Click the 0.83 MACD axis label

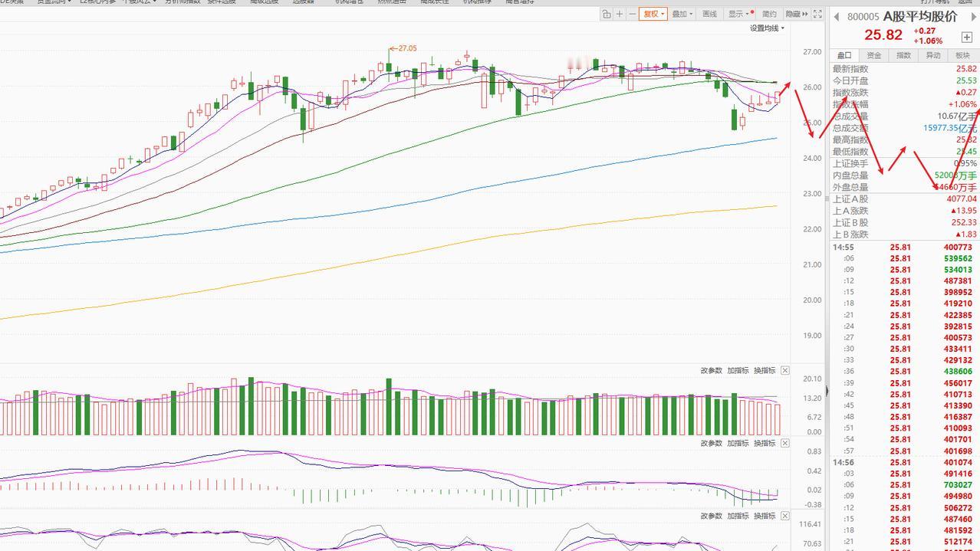tap(814, 452)
